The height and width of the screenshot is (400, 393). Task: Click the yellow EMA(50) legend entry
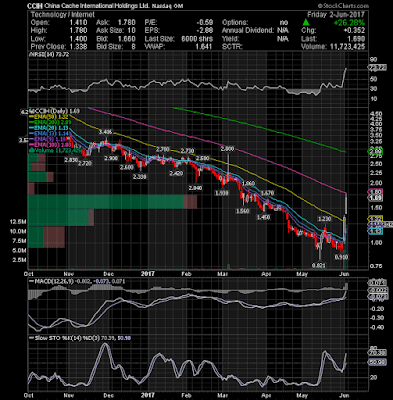point(49,117)
